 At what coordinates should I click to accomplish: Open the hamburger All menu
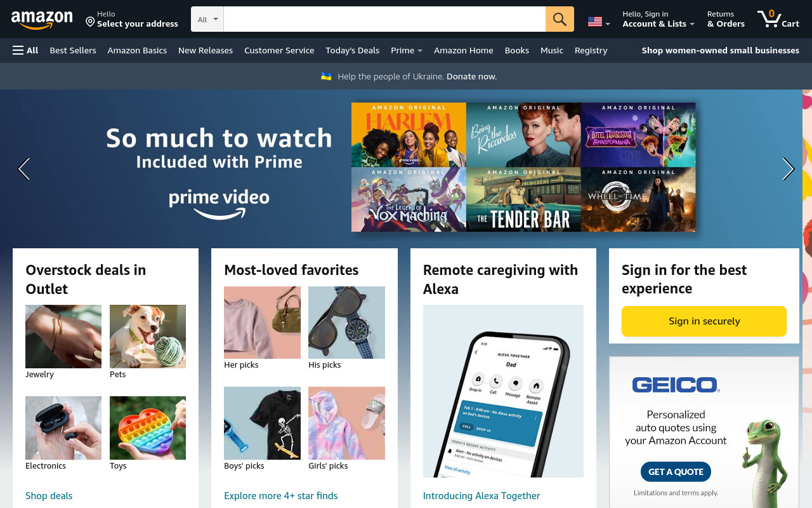[25, 50]
